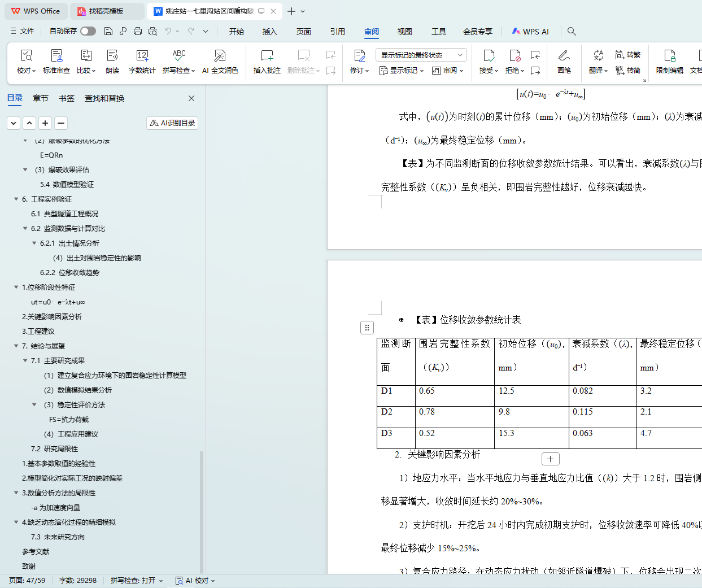The image size is (702, 588).
Task: Collapse the 7. 结论与展望 outline section
Action: tap(16, 346)
